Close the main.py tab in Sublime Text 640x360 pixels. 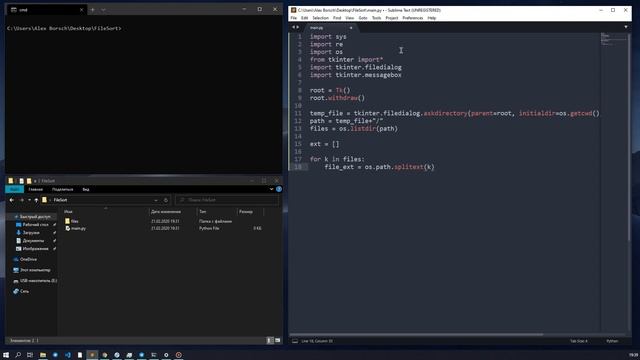[351, 28]
